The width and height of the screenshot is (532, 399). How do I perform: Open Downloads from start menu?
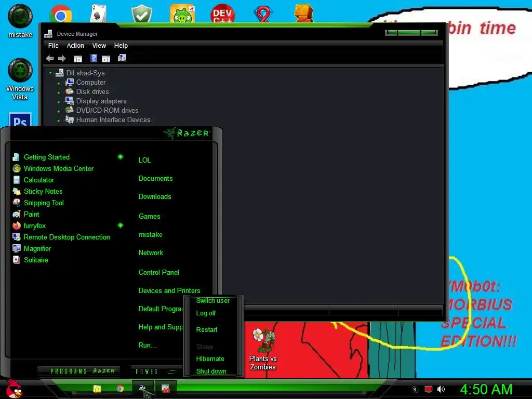(155, 197)
